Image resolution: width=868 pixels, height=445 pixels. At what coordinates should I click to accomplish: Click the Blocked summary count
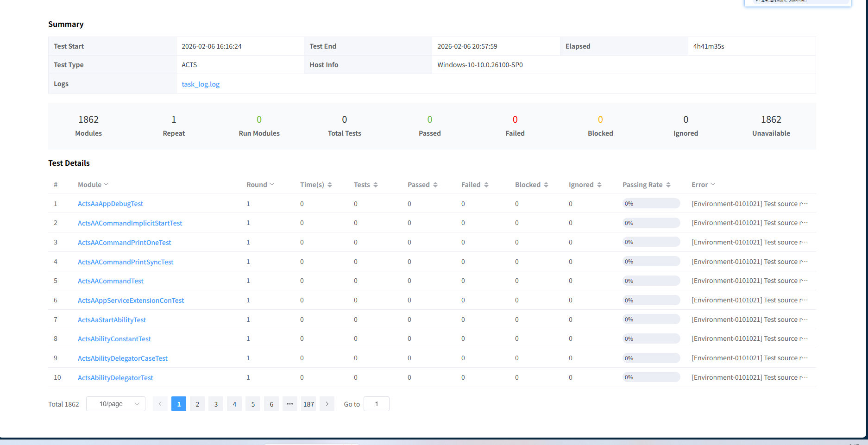point(600,119)
